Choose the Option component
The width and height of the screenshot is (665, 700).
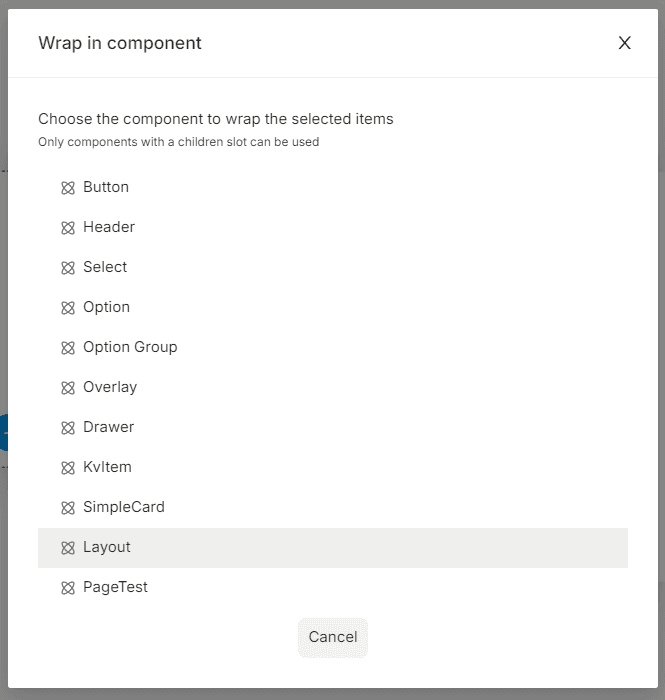(333, 308)
